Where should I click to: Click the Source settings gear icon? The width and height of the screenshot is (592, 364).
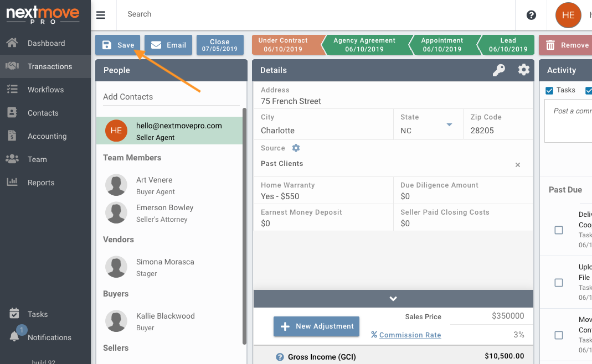[296, 148]
